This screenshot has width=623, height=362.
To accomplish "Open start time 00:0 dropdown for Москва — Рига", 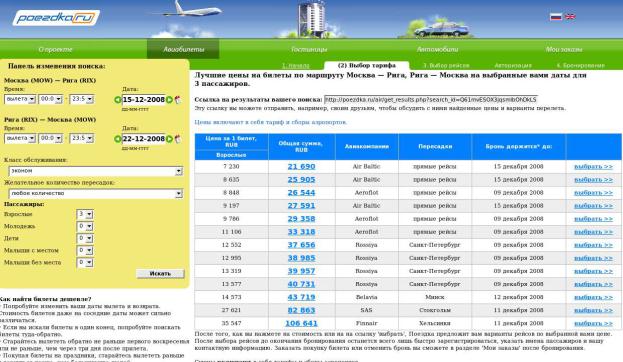I will click(x=50, y=99).
